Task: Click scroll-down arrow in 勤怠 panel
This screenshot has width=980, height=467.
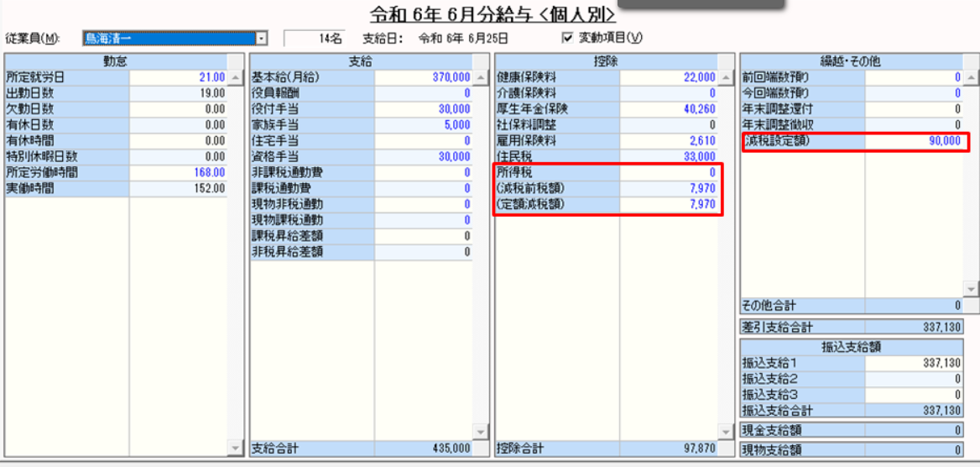Action: click(x=236, y=449)
